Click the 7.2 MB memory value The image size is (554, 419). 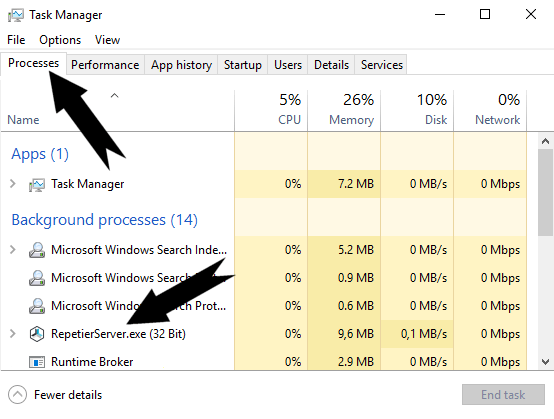coord(356,184)
